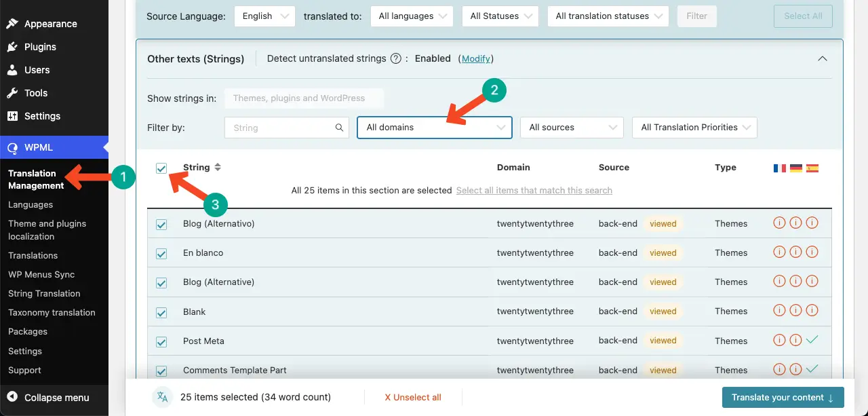This screenshot has width=868, height=416.
Task: Open the All translation statuses dropdown
Action: [x=608, y=16]
